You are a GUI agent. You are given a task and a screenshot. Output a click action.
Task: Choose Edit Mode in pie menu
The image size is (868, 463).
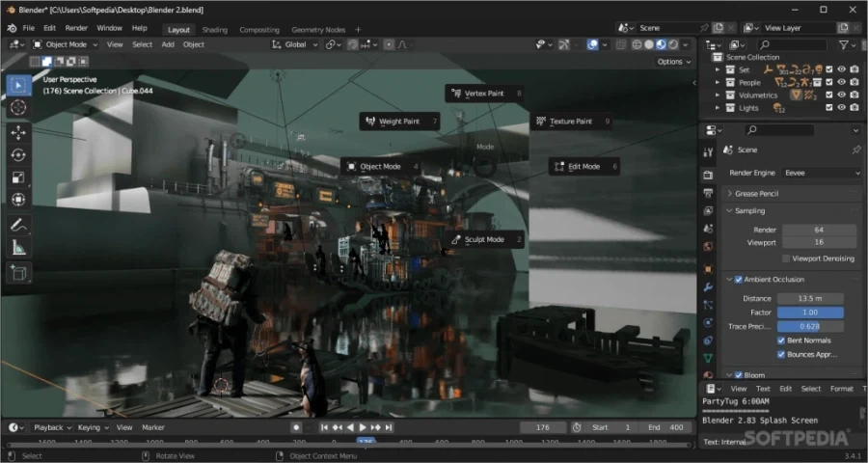tap(583, 167)
